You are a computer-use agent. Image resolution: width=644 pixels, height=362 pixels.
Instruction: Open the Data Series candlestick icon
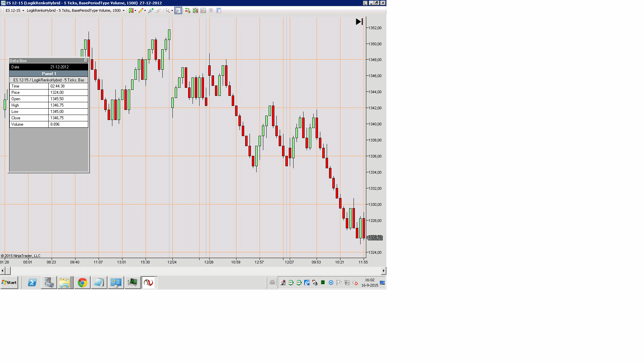[x=196, y=10]
